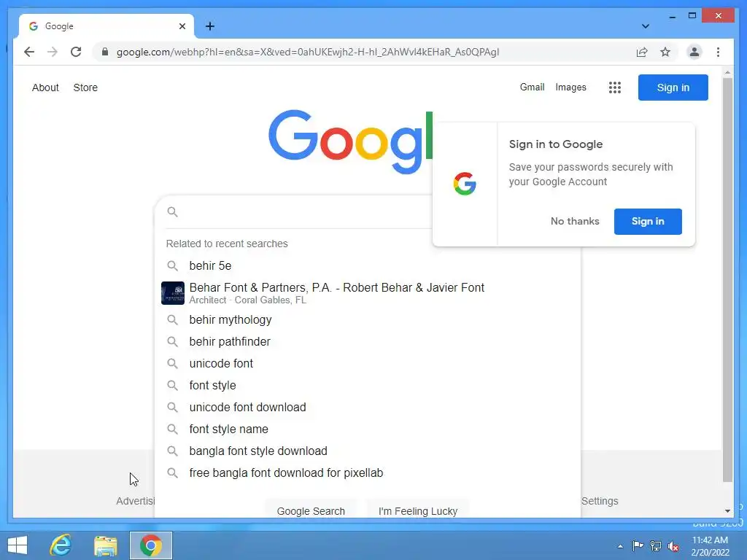Viewport: 747px width, 560px height.
Task: Click the search icon beside 'behir mythology'
Action: click(x=172, y=320)
